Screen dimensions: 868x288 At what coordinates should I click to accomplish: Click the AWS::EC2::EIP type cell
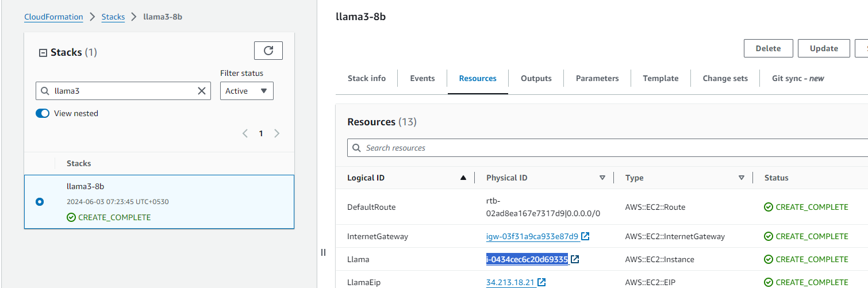point(651,282)
